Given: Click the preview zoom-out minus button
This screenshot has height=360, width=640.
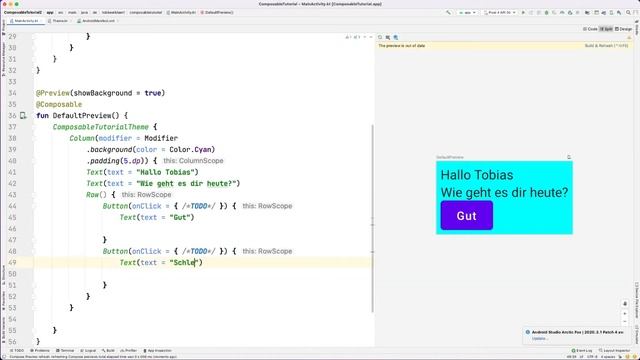Looking at the screenshot, I should pyautogui.click(x=624, y=322).
